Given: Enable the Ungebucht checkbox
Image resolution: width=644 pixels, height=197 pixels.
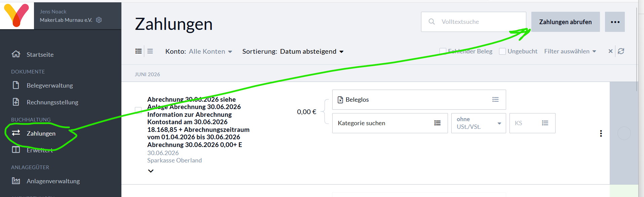Looking at the screenshot, I should [502, 51].
